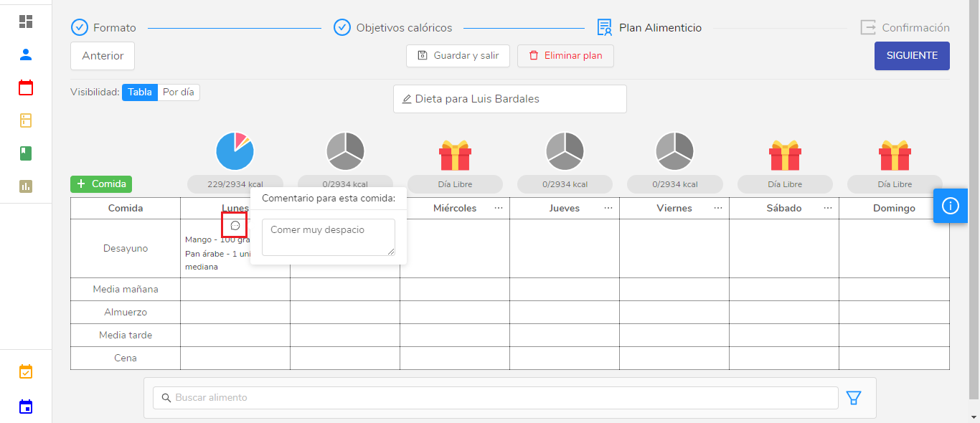Click the Media mañana row label
Screen dimensions: 980x423
(126, 290)
